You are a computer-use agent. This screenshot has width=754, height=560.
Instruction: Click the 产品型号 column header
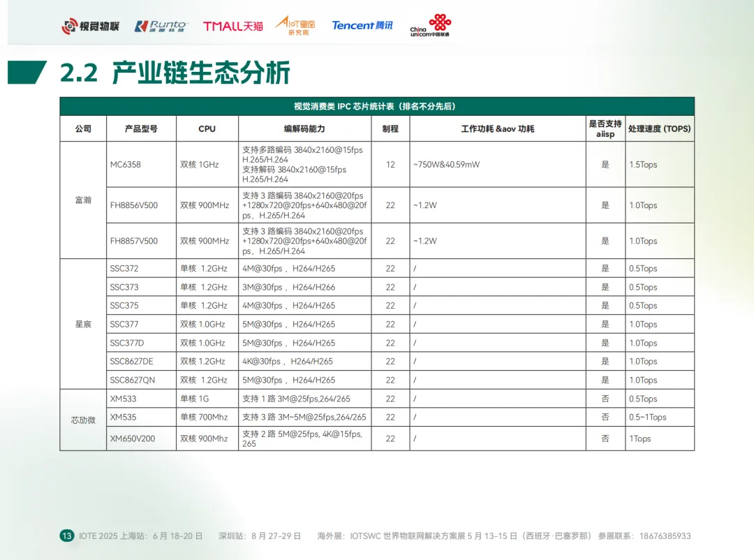point(141,129)
